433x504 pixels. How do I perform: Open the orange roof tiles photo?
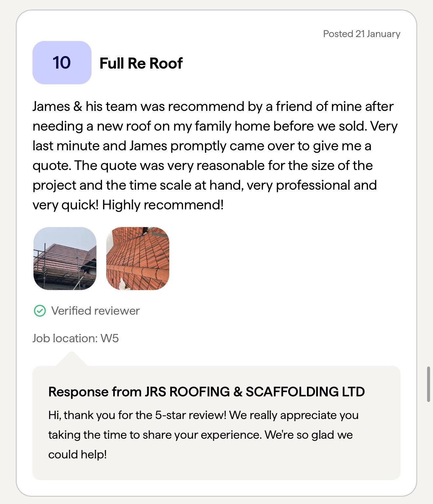[138, 259]
